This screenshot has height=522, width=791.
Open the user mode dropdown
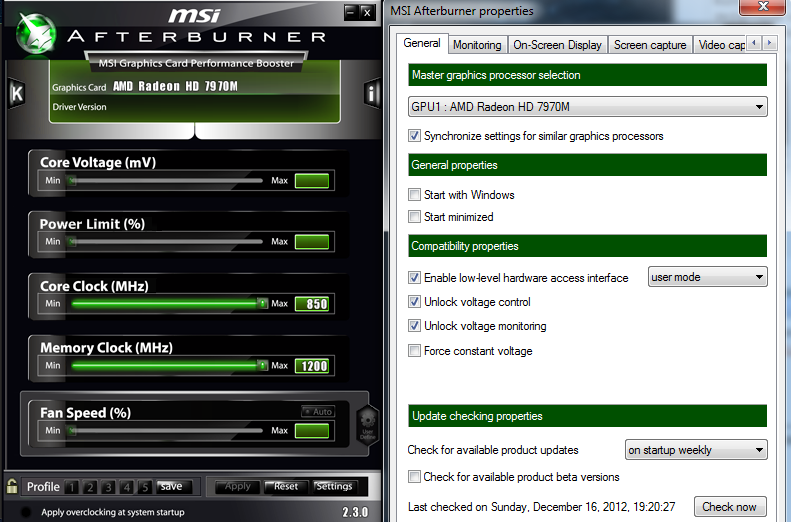point(707,277)
